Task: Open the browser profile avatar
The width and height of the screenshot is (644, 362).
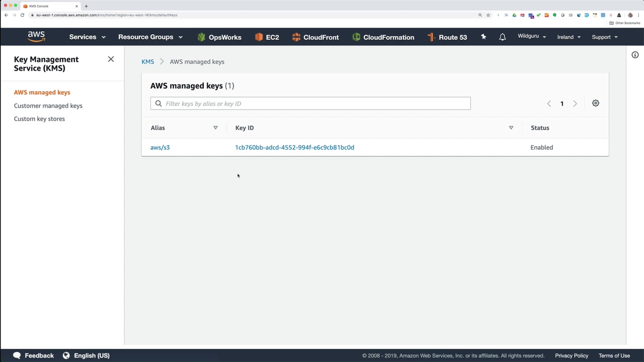Action: [x=630, y=15]
